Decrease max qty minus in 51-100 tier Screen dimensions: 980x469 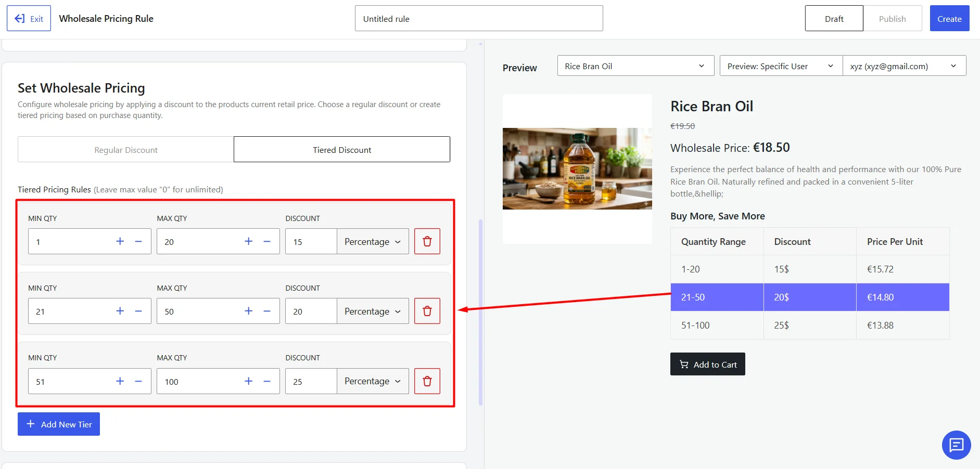click(x=267, y=381)
